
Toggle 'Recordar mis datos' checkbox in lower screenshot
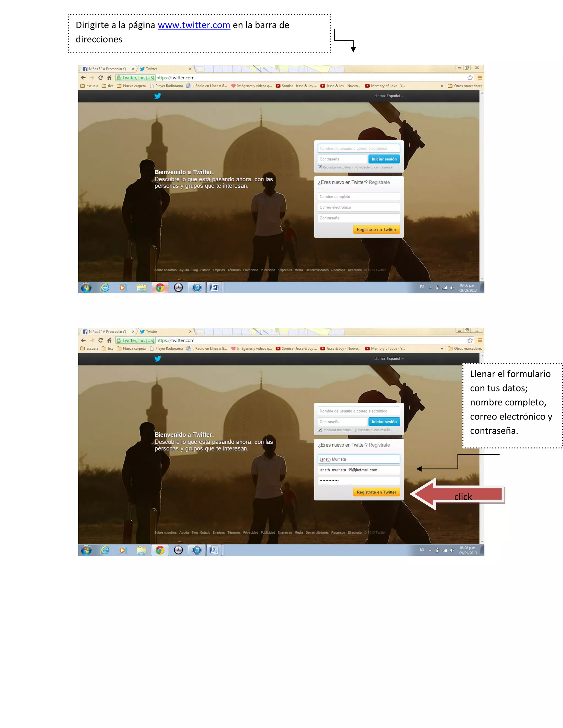tap(320, 430)
